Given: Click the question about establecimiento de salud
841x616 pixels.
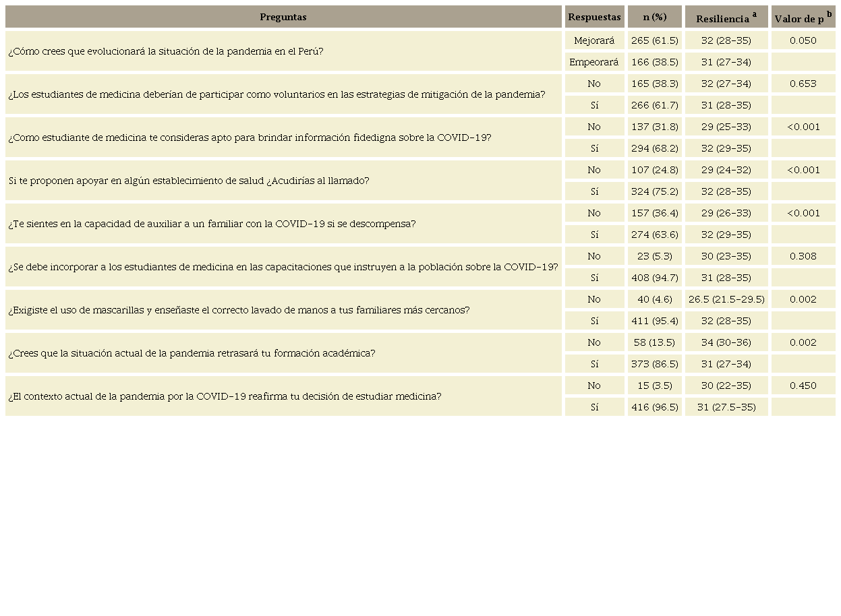Looking at the screenshot, I should point(189,181).
